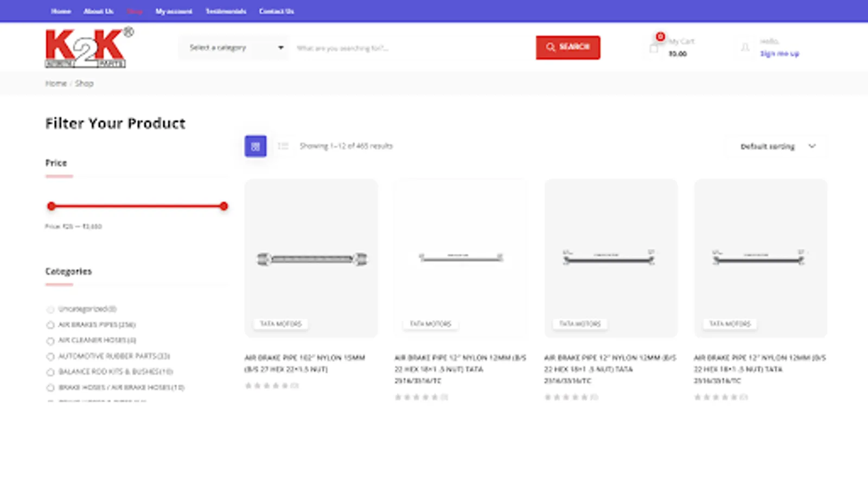
Task: Click the red cart count badge
Action: point(660,36)
